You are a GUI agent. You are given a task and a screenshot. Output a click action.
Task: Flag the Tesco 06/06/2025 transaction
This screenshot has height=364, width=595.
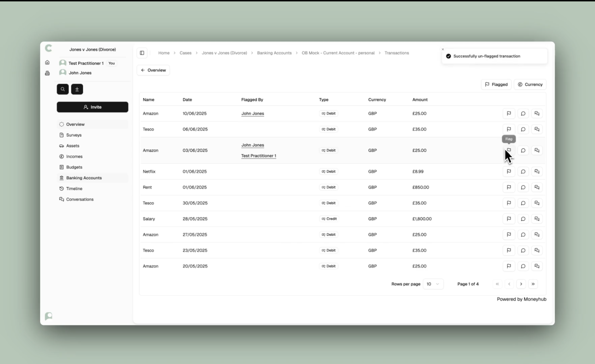tap(509, 129)
